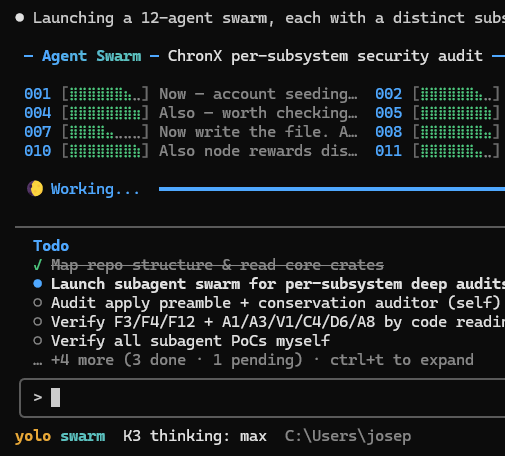Click agent 008 progress bar
The width and height of the screenshot is (505, 456).
[456, 132]
